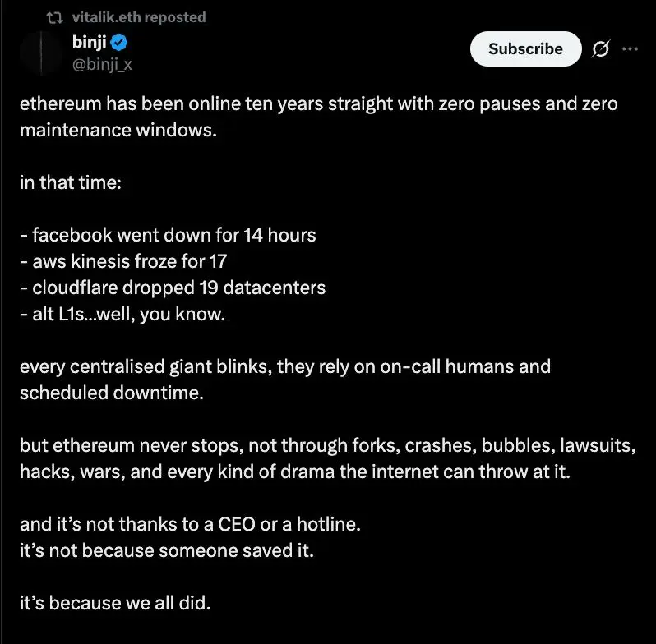The image size is (656, 644).
Task: Click the 'every centralised giant blinks' paragraph
Action: tap(285, 379)
